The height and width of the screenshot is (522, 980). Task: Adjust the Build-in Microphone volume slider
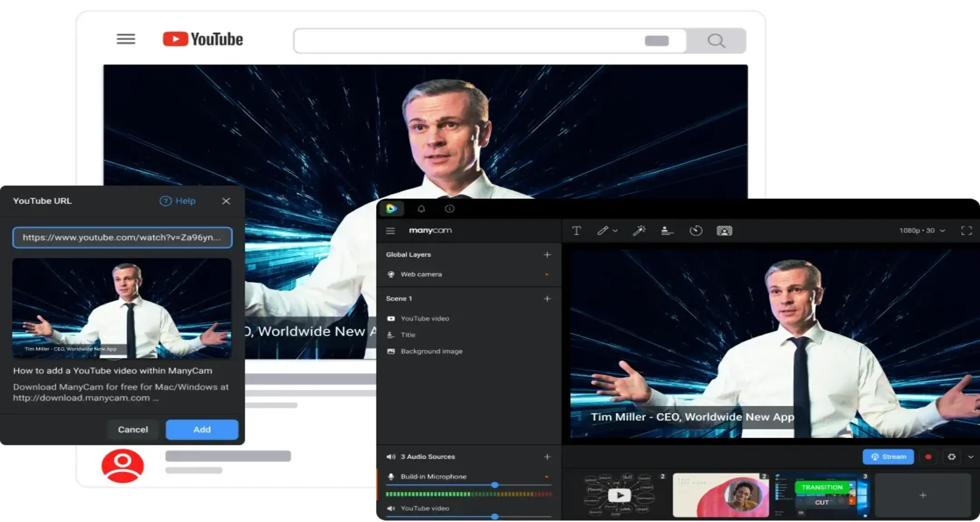click(495, 485)
